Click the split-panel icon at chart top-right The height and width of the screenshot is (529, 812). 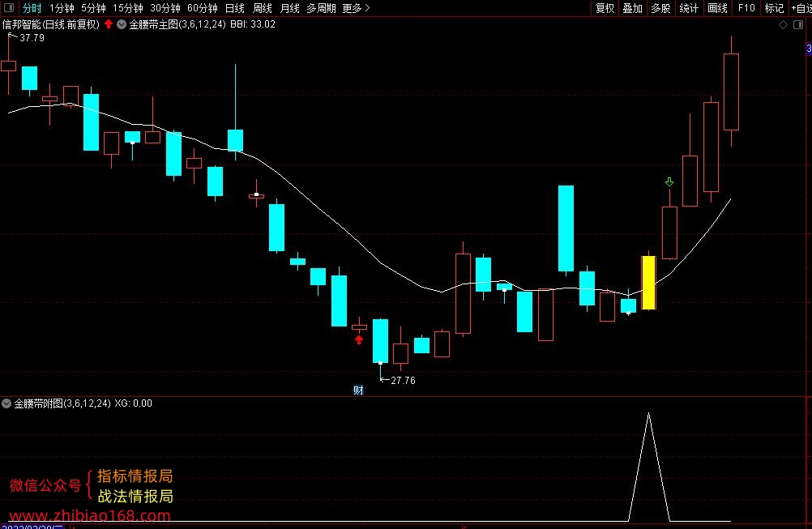[x=798, y=25]
